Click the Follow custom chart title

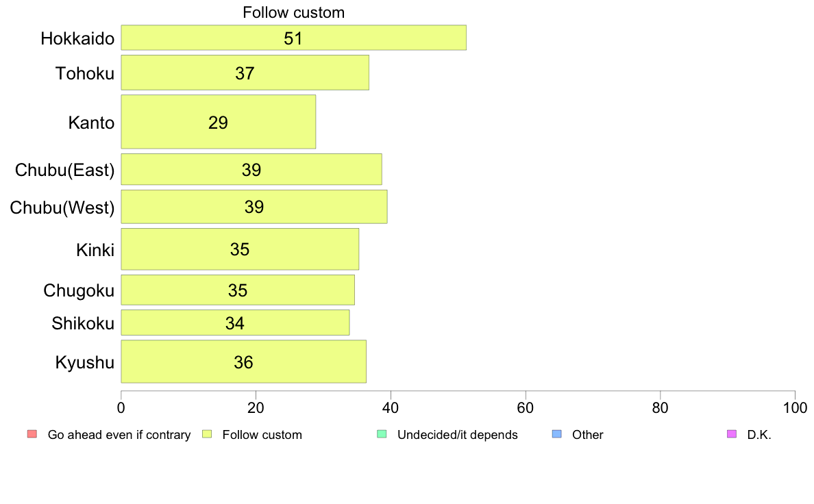coord(294,12)
